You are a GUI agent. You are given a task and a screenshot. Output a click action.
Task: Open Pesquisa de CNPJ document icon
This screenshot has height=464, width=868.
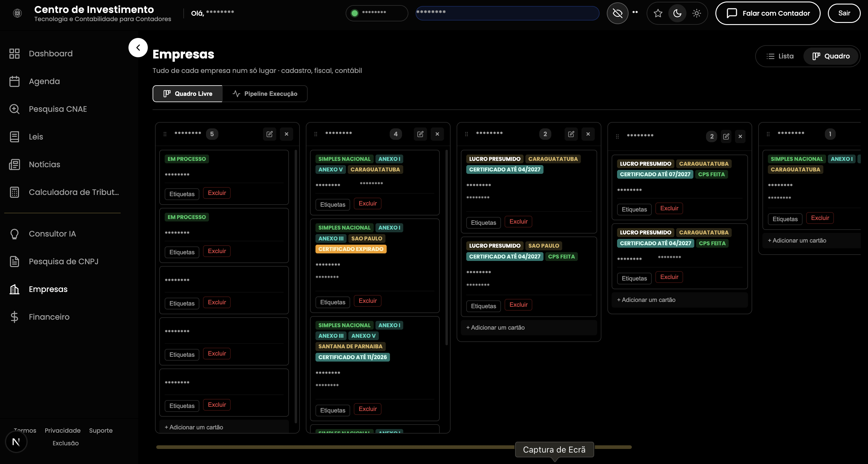point(14,261)
